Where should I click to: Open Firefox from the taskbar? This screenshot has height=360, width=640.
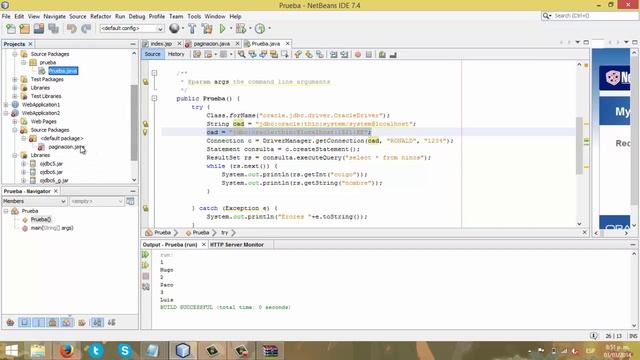(67, 351)
